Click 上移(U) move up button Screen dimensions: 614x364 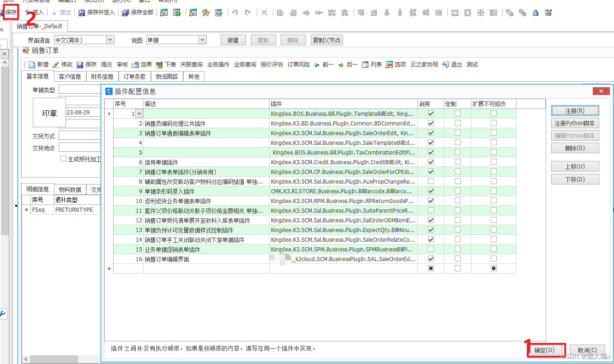click(x=575, y=167)
